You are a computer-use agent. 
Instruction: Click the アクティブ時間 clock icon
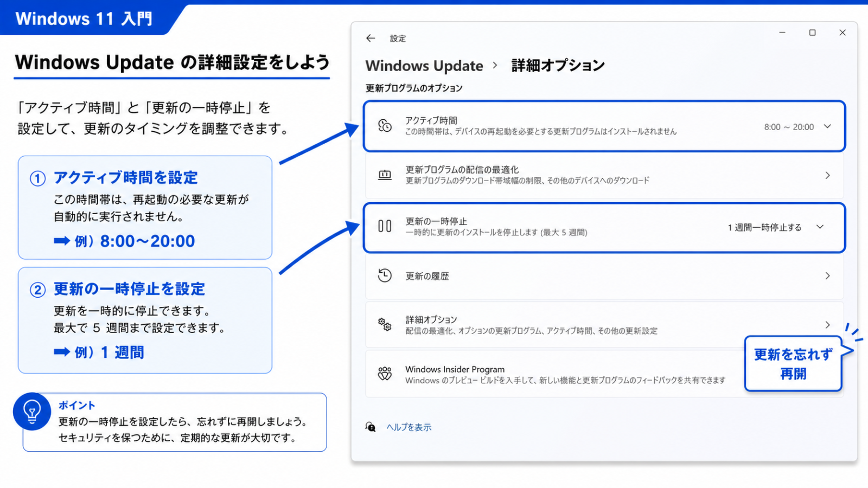click(x=385, y=126)
